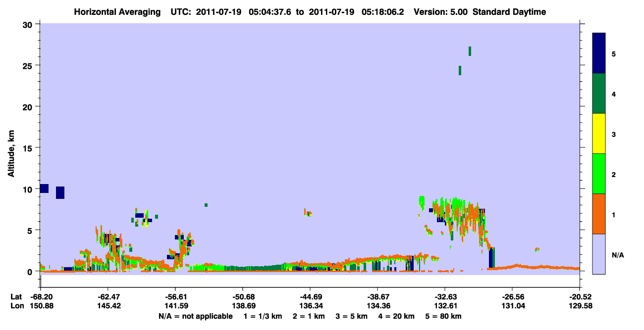644x330 pixels.
Task: Click the 'Altitude, km' axis label
Action: coord(10,152)
